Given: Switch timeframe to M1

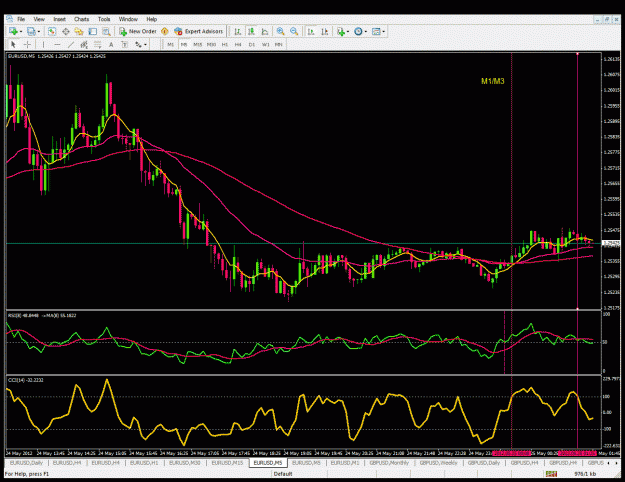Looking at the screenshot, I should click(171, 45).
